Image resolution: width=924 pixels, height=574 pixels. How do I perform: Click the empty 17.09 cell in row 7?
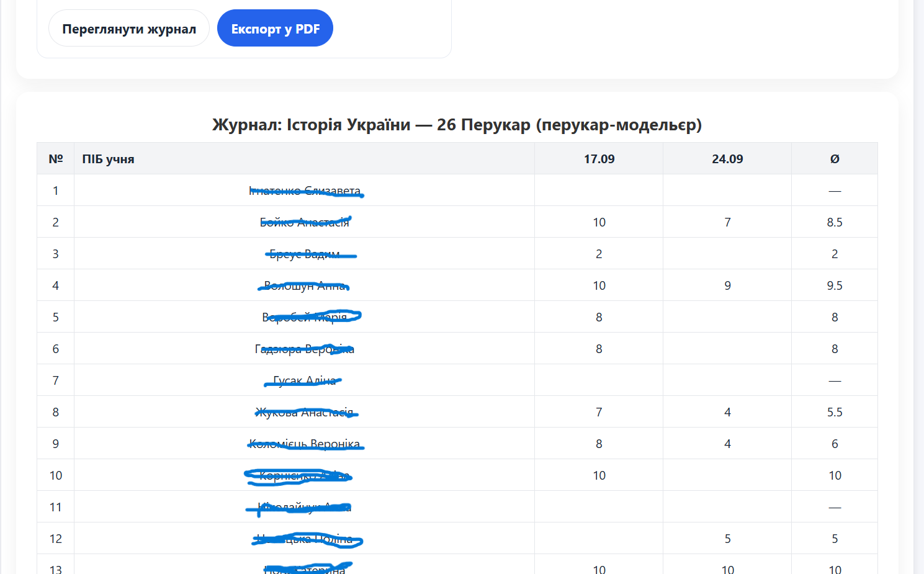(599, 380)
